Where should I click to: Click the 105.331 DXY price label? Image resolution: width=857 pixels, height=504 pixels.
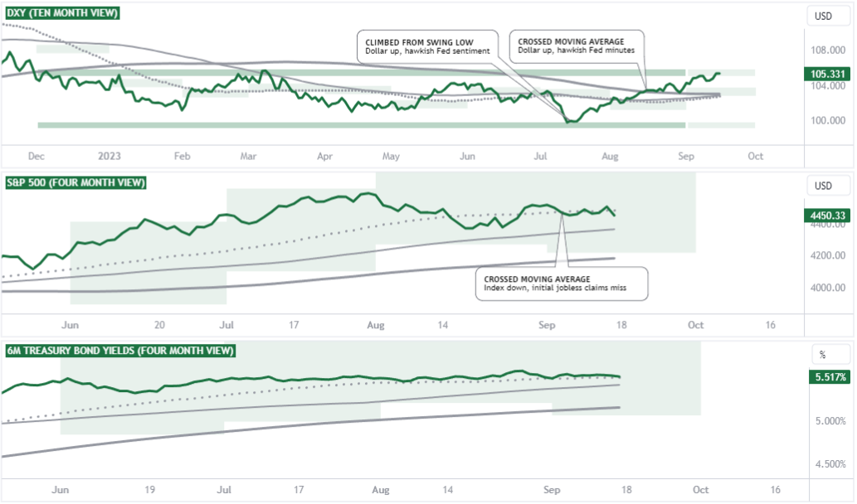pyautogui.click(x=827, y=74)
